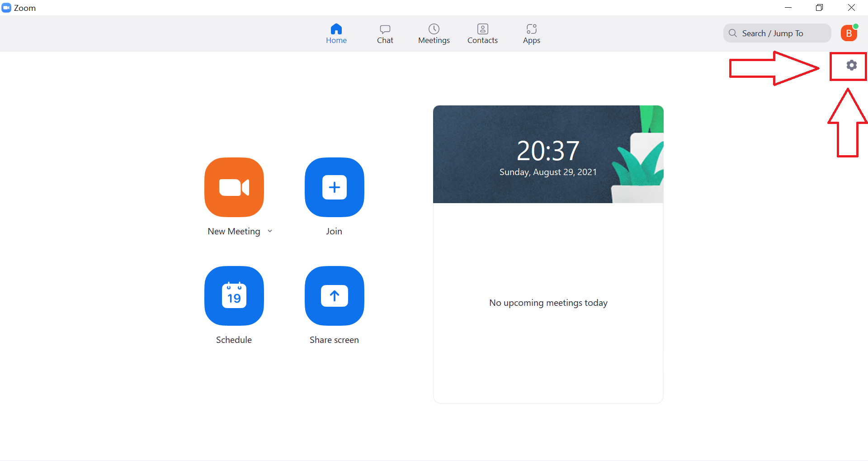Open Schedule via the calendar icon
Viewport: 868px width, 461px height.
pos(234,296)
